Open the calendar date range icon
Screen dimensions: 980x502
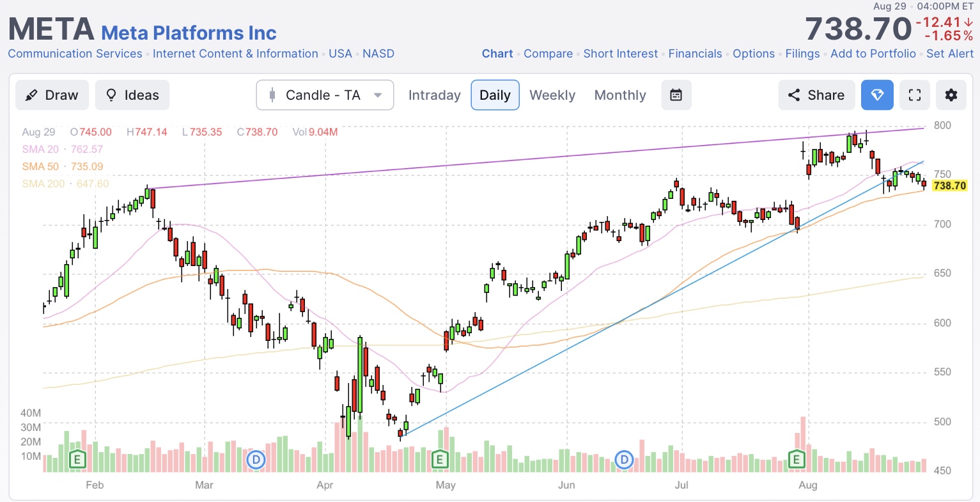pyautogui.click(x=676, y=95)
